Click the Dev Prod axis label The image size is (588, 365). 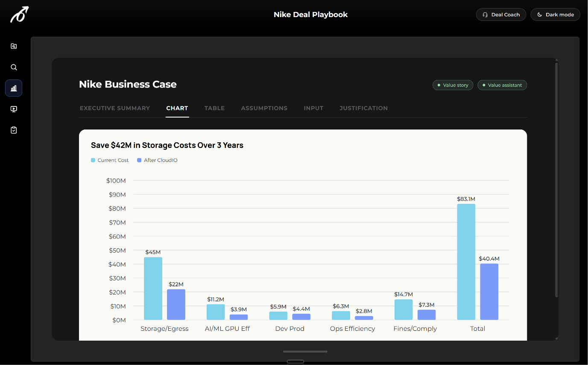(290, 329)
